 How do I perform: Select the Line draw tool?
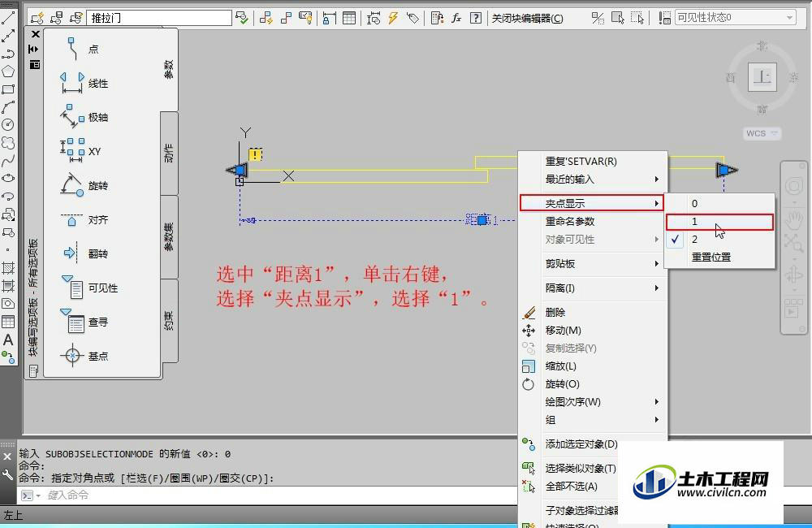point(8,18)
